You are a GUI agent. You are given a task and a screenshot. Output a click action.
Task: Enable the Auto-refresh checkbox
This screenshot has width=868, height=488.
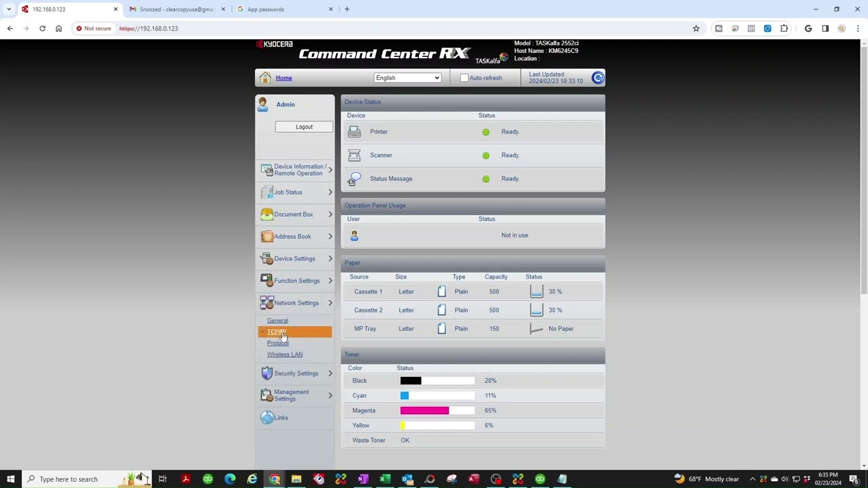coord(464,78)
